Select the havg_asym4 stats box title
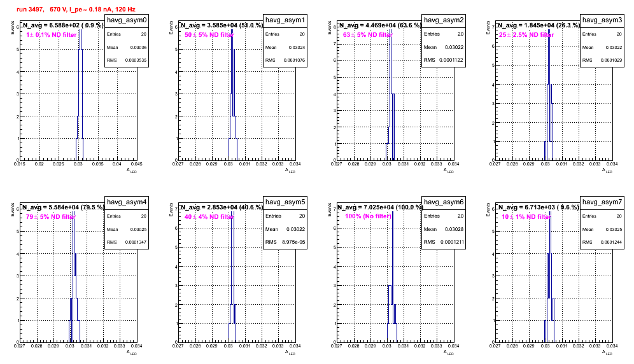Viewport: 634px width, 364px height. (127, 202)
